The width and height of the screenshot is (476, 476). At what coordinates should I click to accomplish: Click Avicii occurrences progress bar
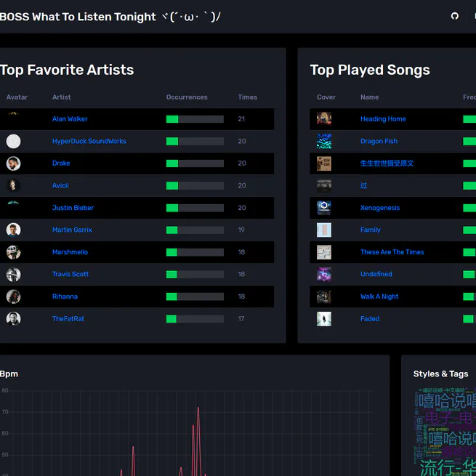(195, 186)
